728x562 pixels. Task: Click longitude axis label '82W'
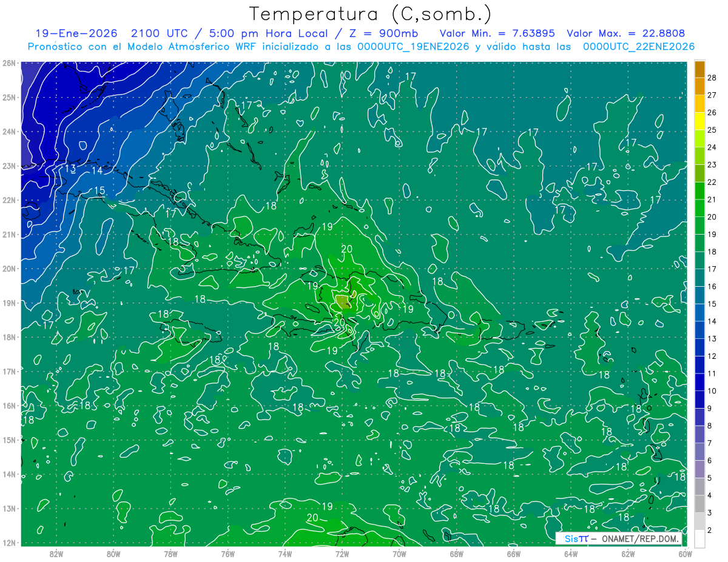(56, 554)
